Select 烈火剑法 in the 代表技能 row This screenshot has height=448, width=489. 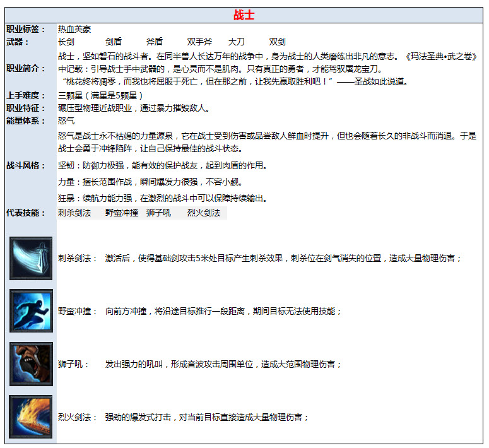204,213
